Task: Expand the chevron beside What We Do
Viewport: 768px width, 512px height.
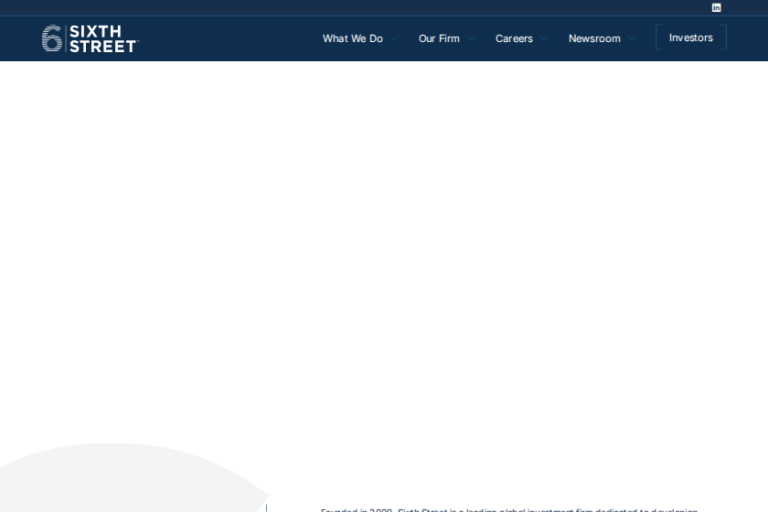Action: pos(395,39)
